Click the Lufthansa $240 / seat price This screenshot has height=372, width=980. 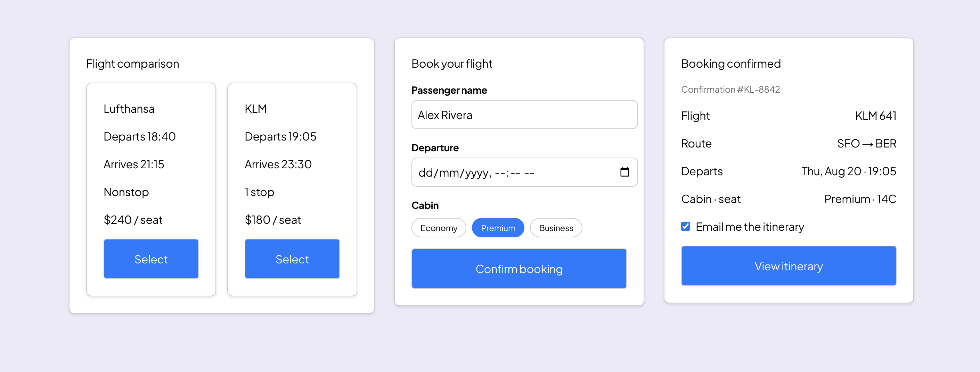133,220
